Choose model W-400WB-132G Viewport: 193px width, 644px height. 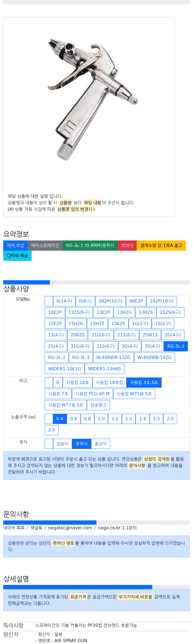click(113, 358)
